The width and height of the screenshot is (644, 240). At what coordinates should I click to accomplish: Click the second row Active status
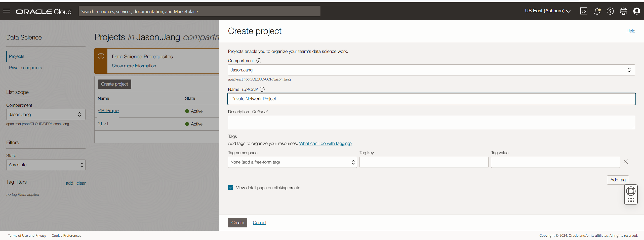pyautogui.click(x=194, y=124)
